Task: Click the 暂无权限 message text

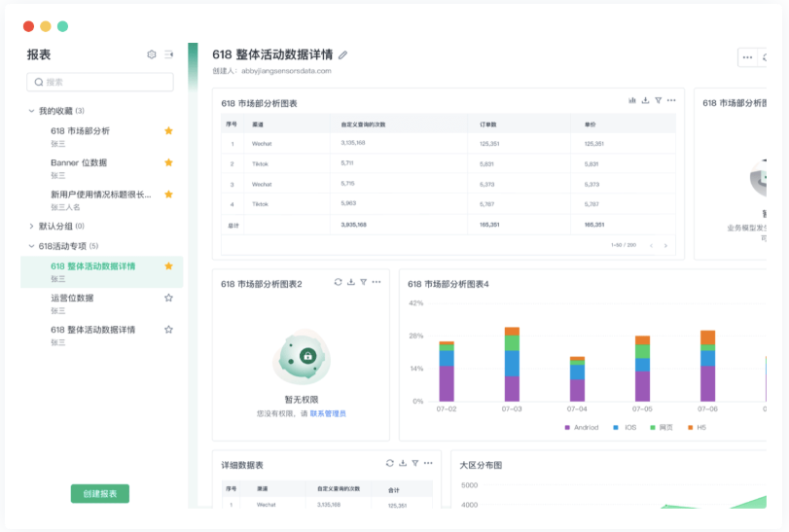Action: pos(301,400)
